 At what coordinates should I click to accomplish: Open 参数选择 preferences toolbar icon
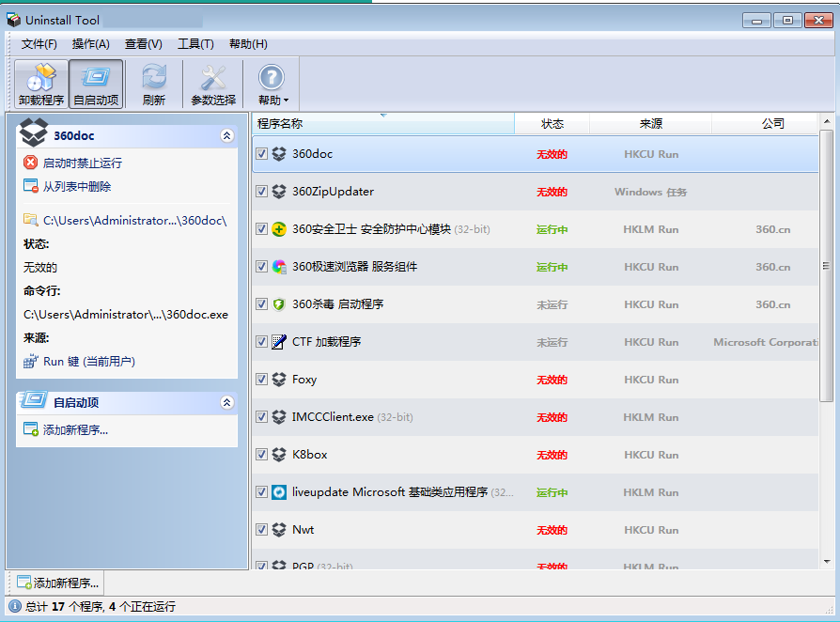click(x=213, y=85)
